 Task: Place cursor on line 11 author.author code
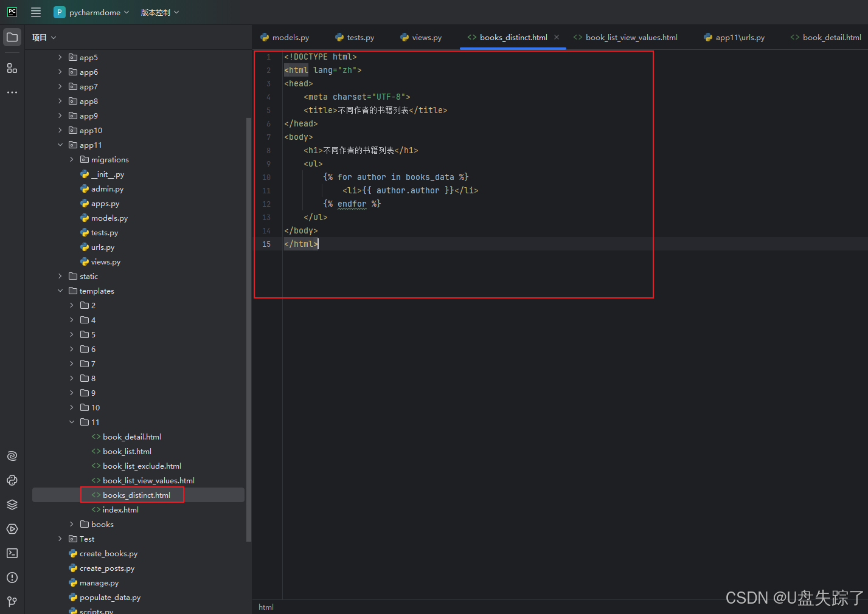(x=408, y=190)
